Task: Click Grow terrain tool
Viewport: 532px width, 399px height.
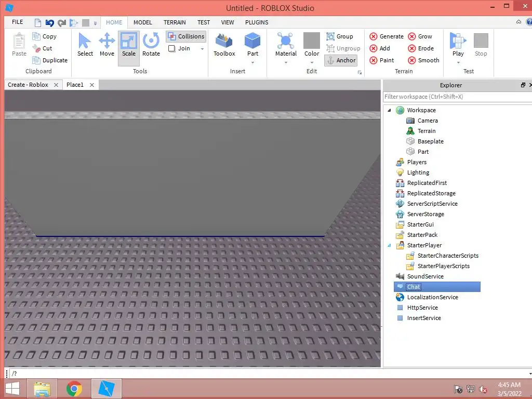Action: pos(420,36)
